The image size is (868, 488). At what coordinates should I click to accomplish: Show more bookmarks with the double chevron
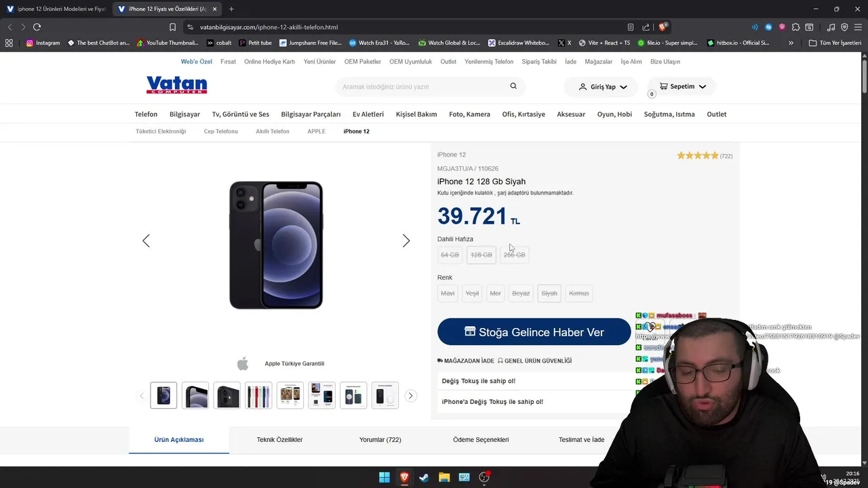(x=791, y=43)
